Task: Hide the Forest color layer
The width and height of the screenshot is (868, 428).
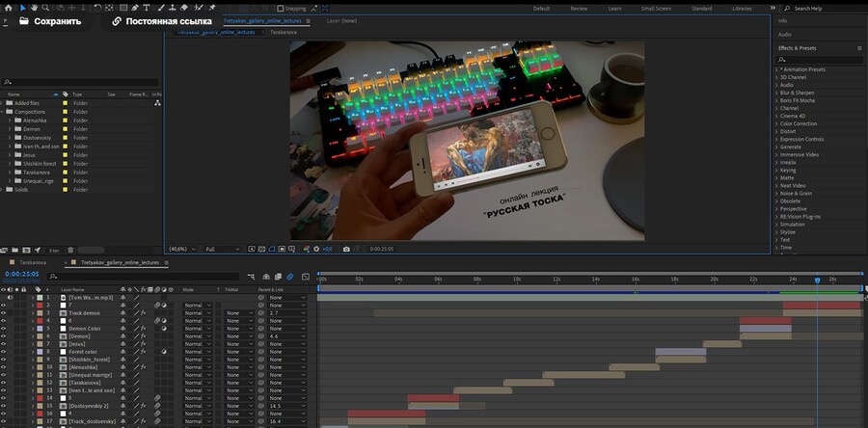Action: [3, 352]
